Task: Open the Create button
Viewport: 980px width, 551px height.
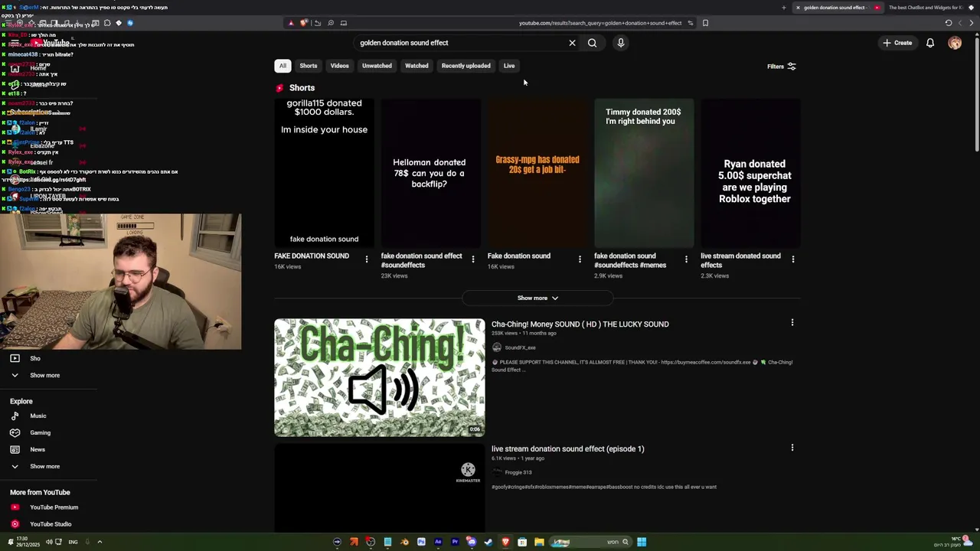Action: click(x=897, y=43)
